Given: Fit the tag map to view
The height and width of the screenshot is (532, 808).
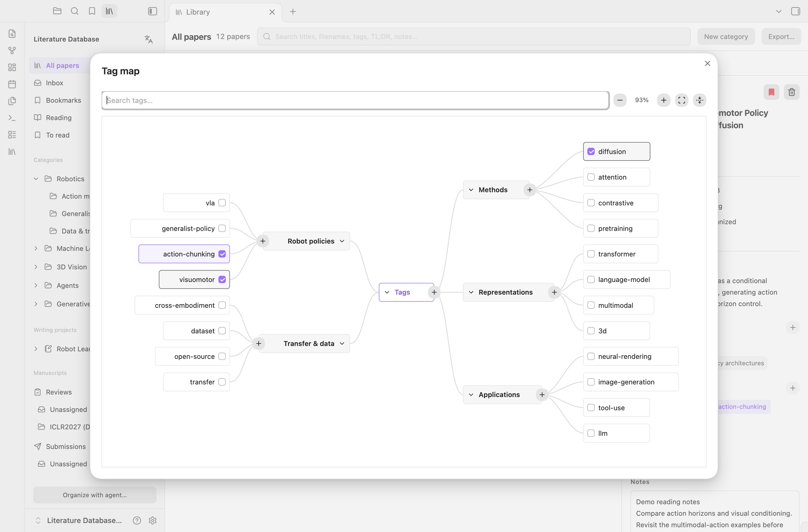Looking at the screenshot, I should tap(681, 100).
